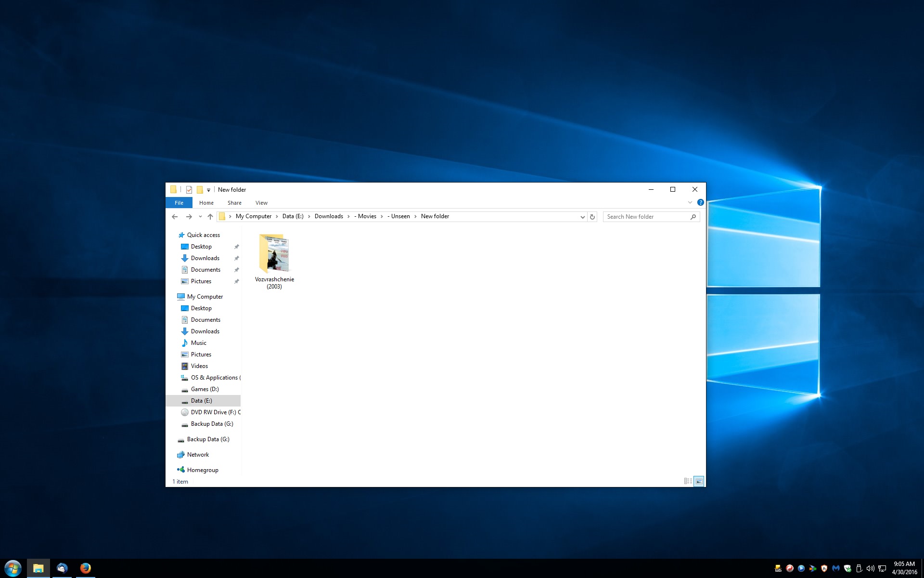Open the volume icon in system tray
This screenshot has width=924, height=578.
click(870, 568)
